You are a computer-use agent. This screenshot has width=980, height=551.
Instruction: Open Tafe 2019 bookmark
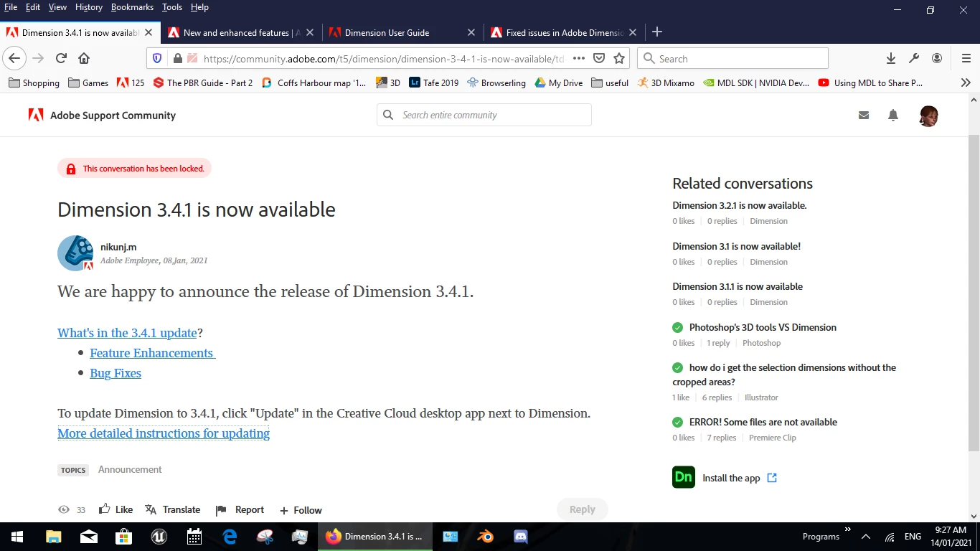[x=433, y=83]
